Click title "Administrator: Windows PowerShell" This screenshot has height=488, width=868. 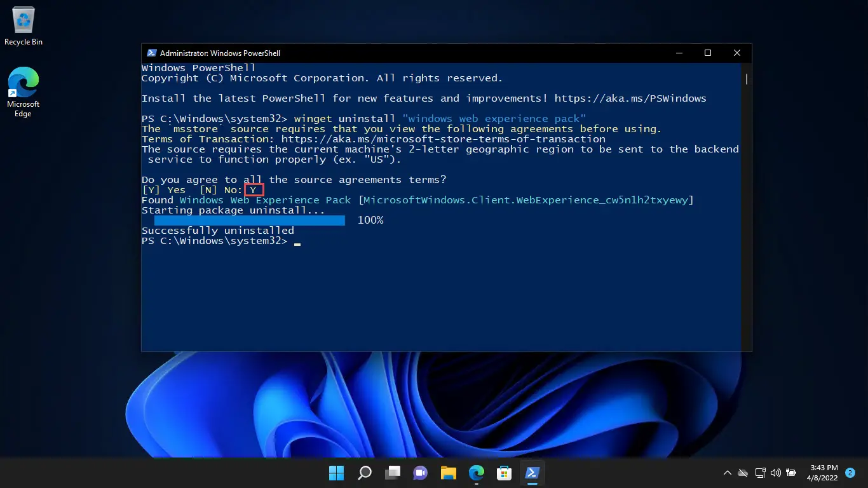pos(220,53)
